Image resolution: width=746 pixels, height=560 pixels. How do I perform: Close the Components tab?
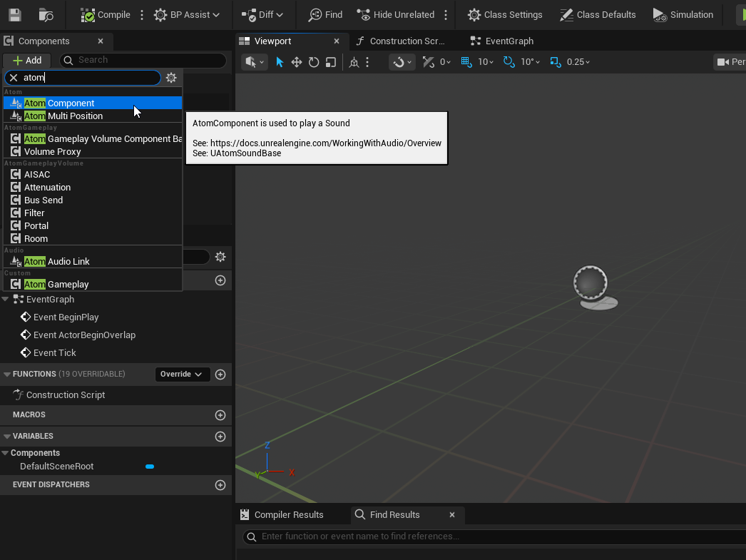point(101,41)
